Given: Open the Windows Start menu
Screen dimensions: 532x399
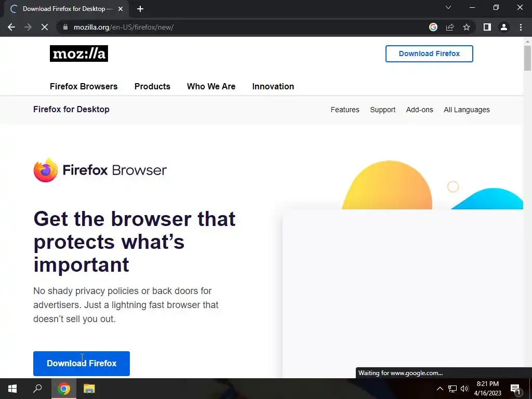Looking at the screenshot, I should (x=12, y=389).
